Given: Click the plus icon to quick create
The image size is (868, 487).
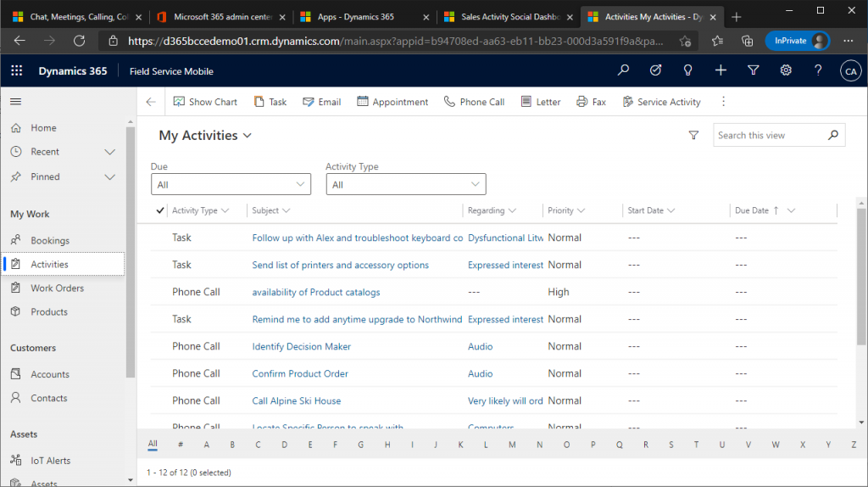Looking at the screenshot, I should 721,71.
